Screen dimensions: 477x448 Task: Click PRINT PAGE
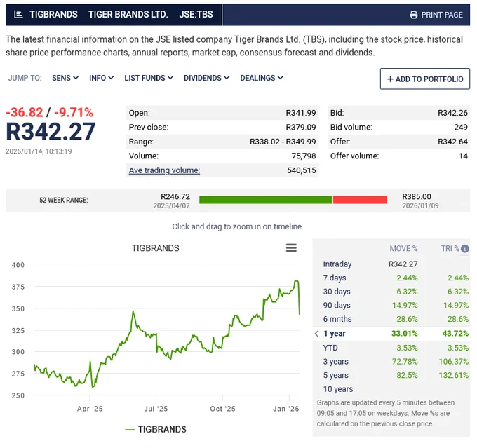pos(436,15)
